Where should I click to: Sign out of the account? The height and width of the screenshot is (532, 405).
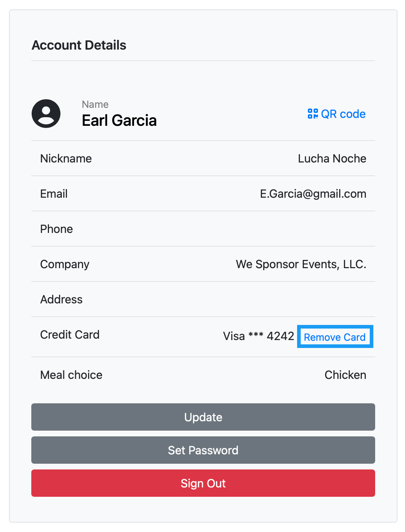[203, 483]
